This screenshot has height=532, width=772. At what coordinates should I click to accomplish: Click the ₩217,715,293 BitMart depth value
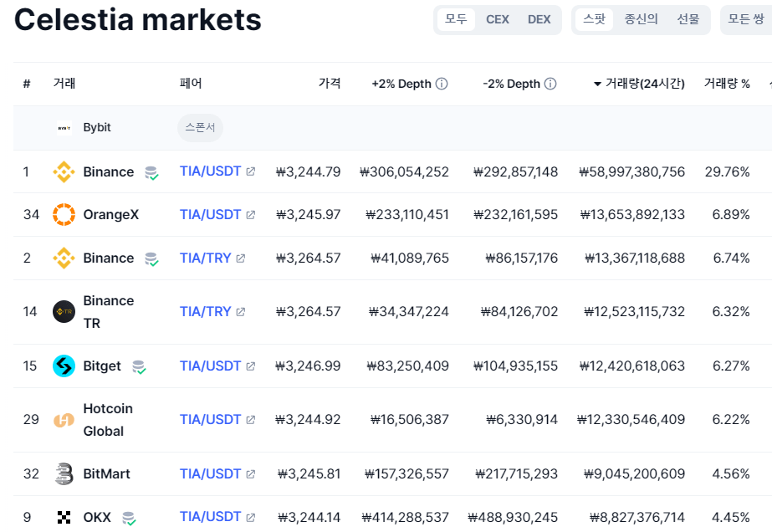(516, 474)
